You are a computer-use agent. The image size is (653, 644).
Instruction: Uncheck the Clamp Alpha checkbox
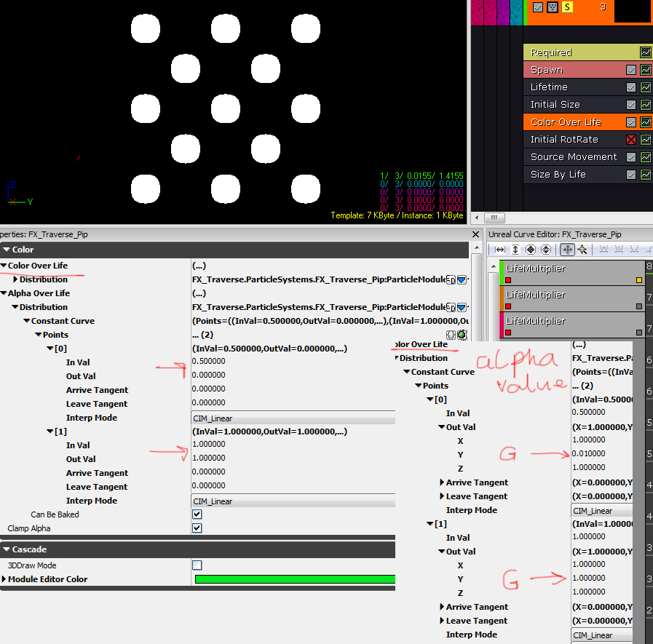tap(197, 528)
